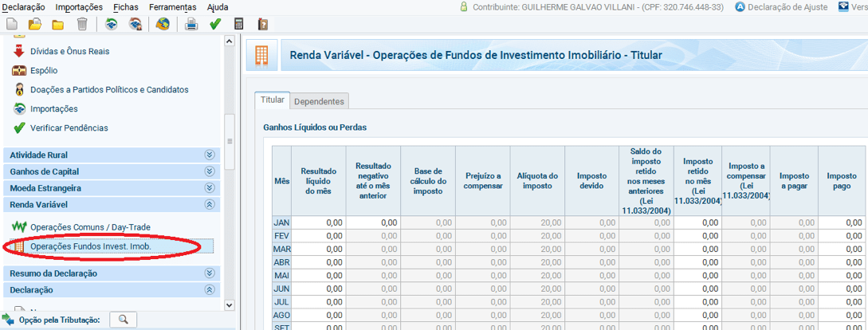Collapse the Renda Variável section
This screenshot has height=330, width=868.
coord(112,205)
